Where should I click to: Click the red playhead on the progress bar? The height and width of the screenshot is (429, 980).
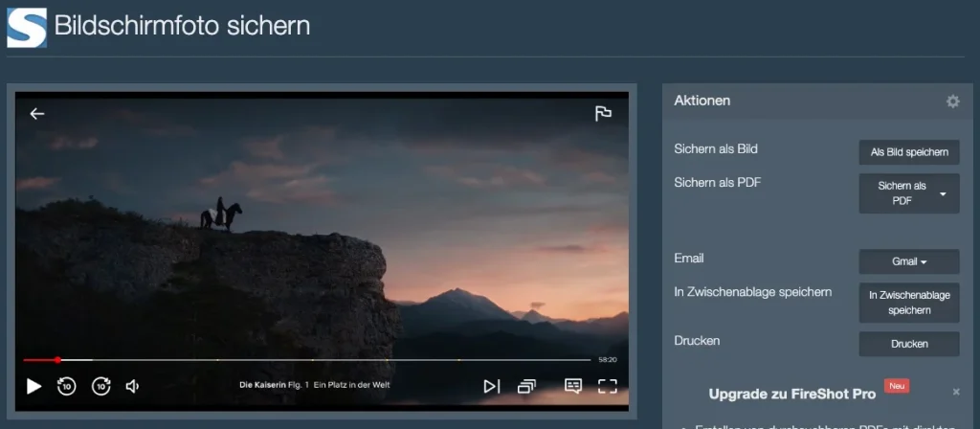point(57,360)
